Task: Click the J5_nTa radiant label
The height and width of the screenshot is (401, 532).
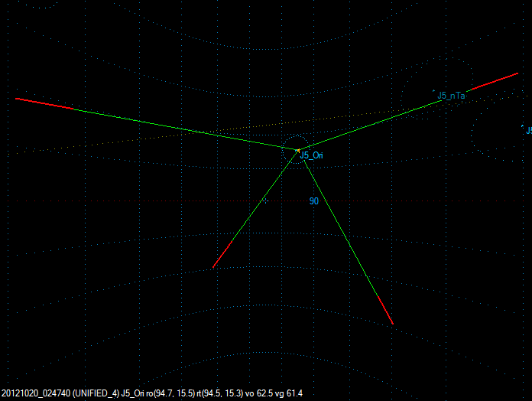Action: [451, 96]
